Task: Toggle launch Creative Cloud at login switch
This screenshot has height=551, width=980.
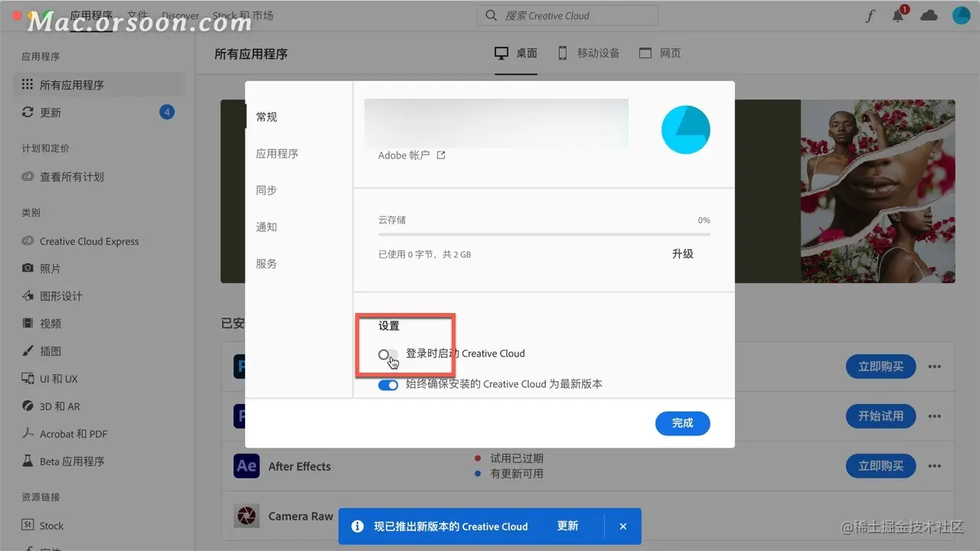Action: pos(387,354)
